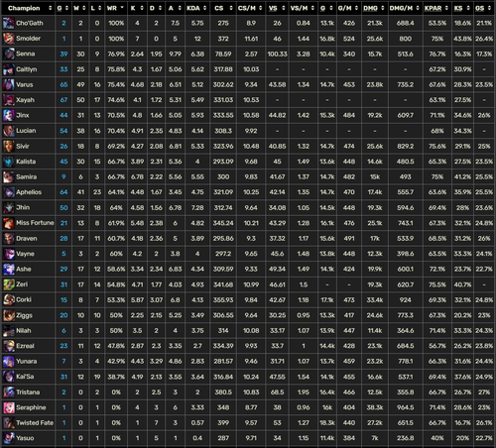Sort table by CS column header
This screenshot has width=496, height=448.
click(223, 8)
